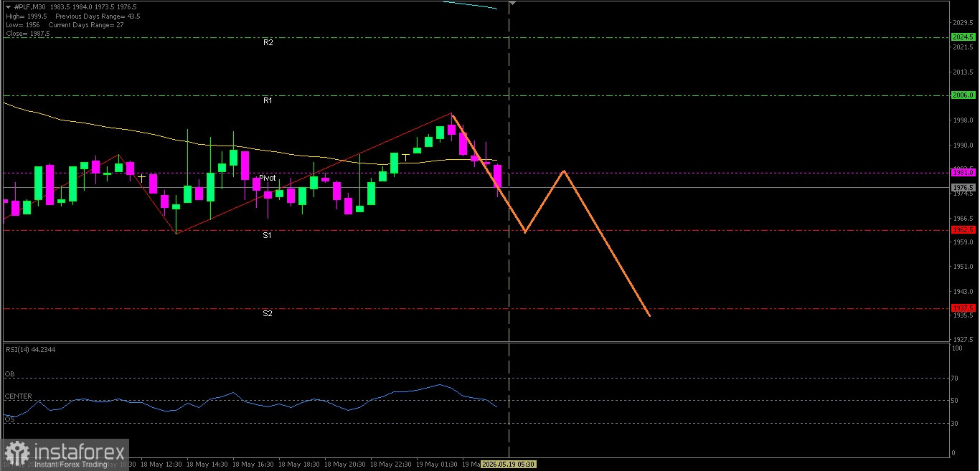Click the 30 value on RSI scale

click(956, 424)
